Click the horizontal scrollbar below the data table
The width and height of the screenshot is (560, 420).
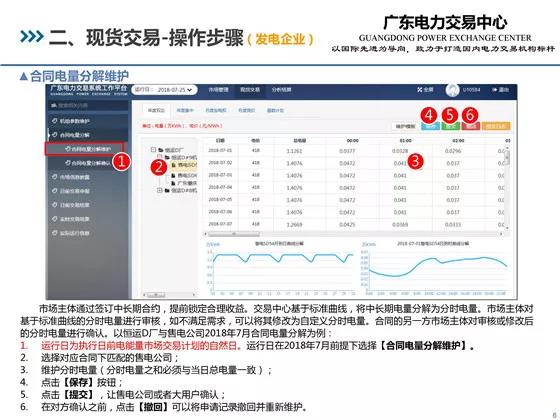[355, 234]
